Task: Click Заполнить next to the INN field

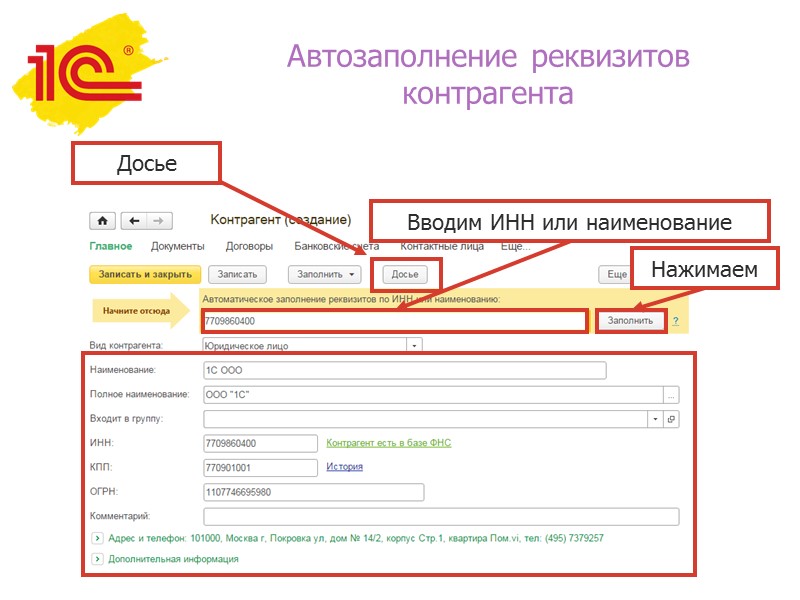Action: 631,320
